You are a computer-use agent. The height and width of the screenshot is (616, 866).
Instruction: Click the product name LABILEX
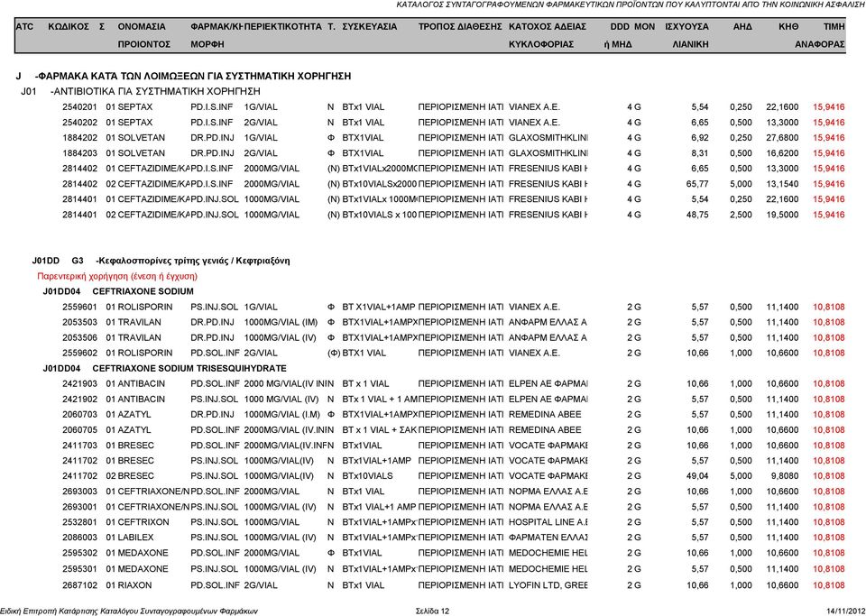click(136, 537)
